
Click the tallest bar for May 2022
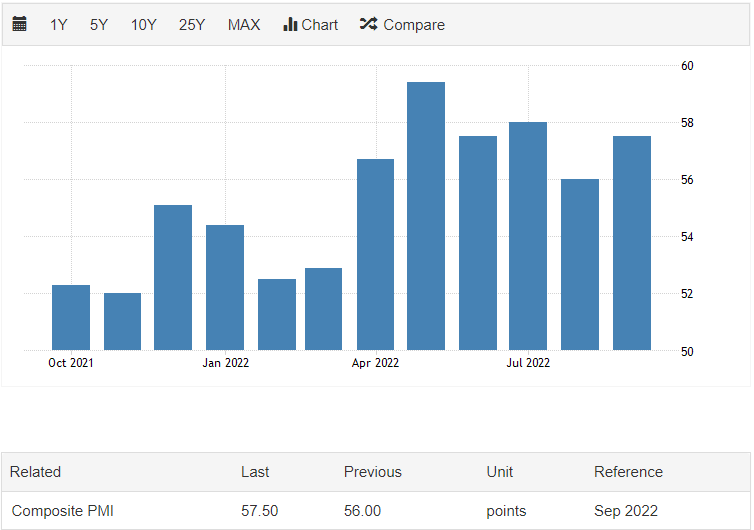[426, 216]
